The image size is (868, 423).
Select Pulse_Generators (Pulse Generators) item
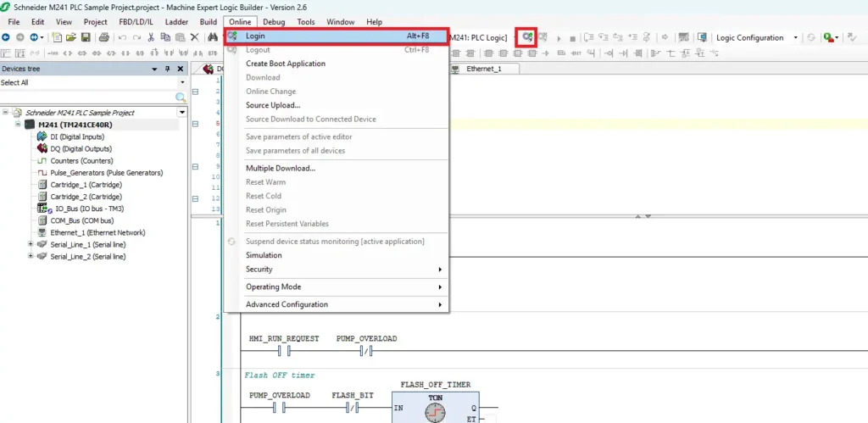tap(106, 173)
